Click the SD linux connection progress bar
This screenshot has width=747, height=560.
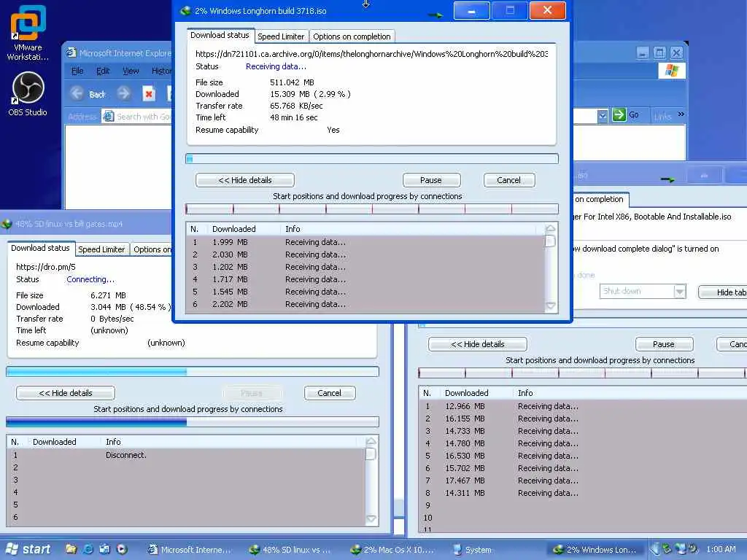click(193, 422)
